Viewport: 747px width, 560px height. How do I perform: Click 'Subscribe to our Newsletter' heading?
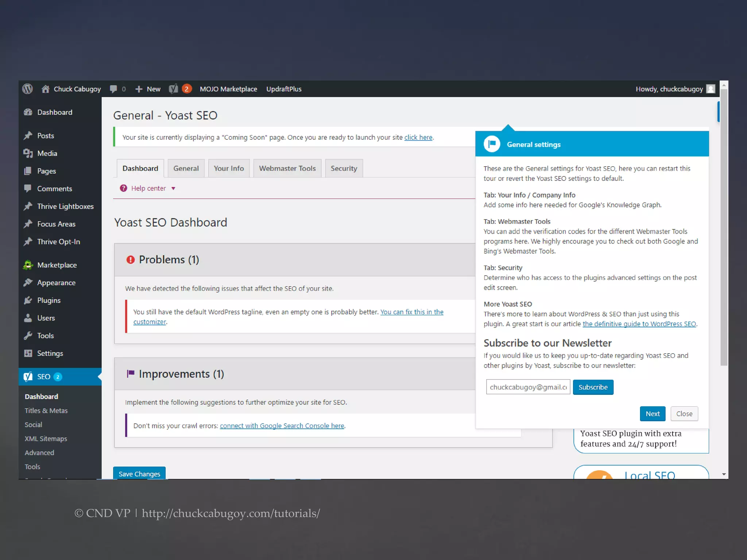tap(547, 343)
